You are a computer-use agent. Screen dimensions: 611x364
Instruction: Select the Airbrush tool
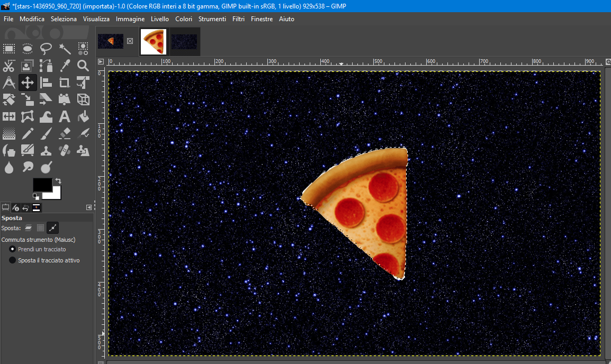click(x=83, y=133)
